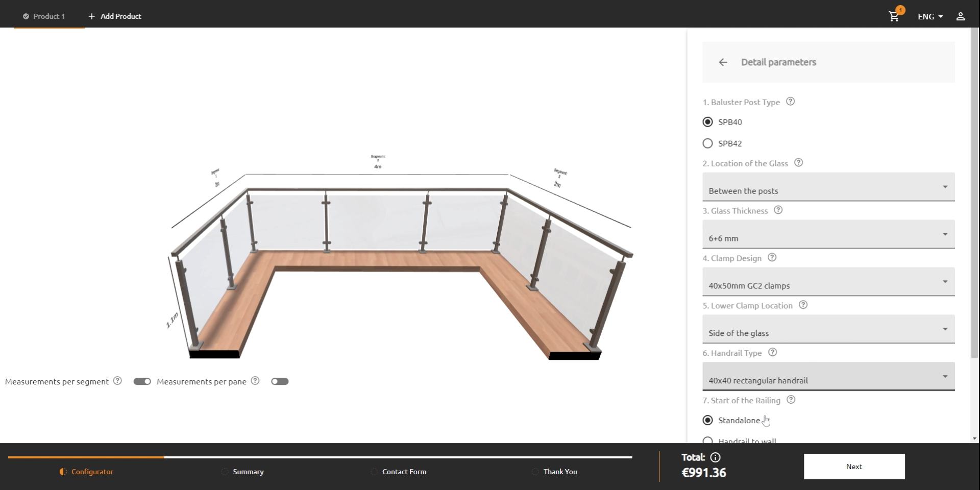Open the ENG language selector
Screen dimensions: 980x490
point(929,16)
